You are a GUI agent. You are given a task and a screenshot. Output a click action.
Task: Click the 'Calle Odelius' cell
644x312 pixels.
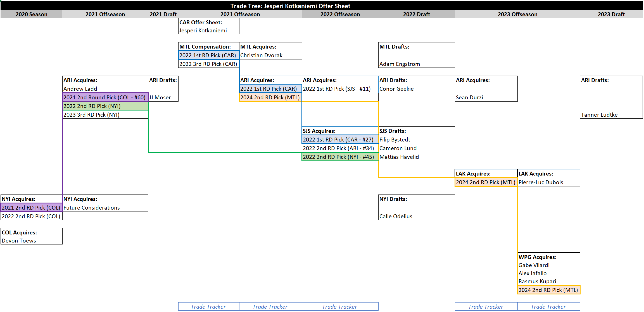(x=417, y=216)
